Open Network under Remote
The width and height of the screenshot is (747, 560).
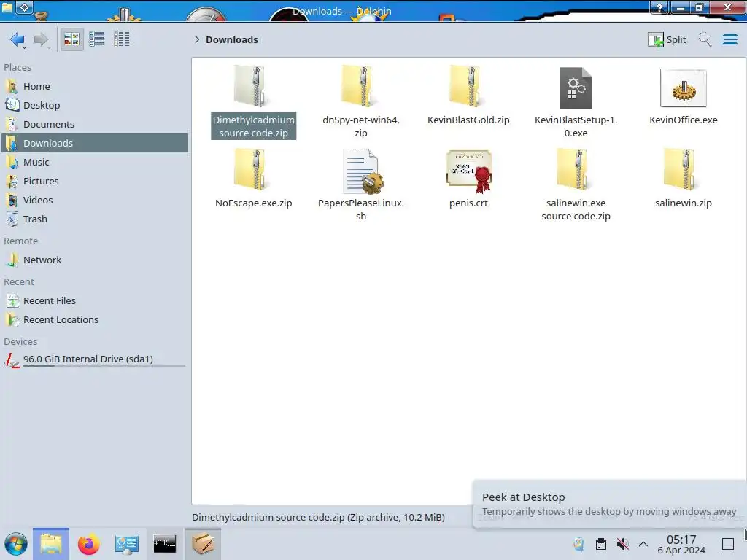click(95, 260)
